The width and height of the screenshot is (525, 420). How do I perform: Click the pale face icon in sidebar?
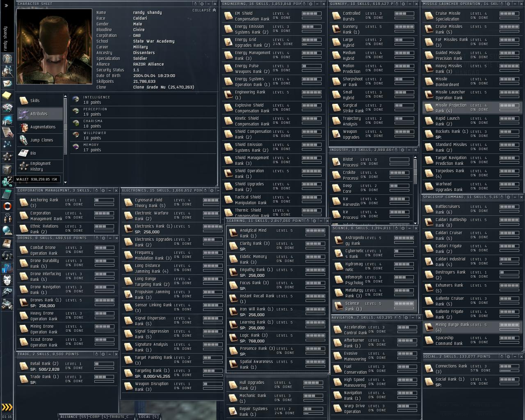click(x=7, y=280)
